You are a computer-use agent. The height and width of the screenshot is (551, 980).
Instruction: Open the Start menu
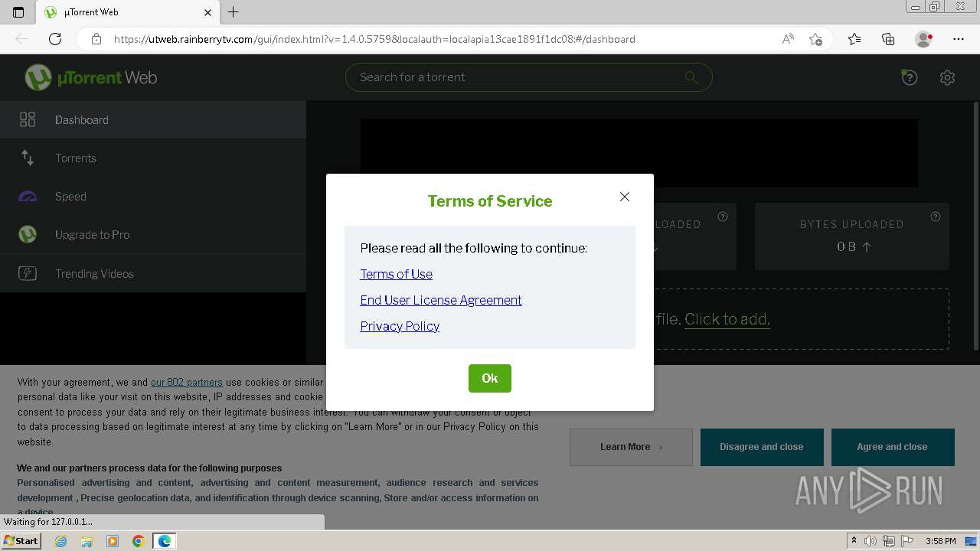click(21, 541)
